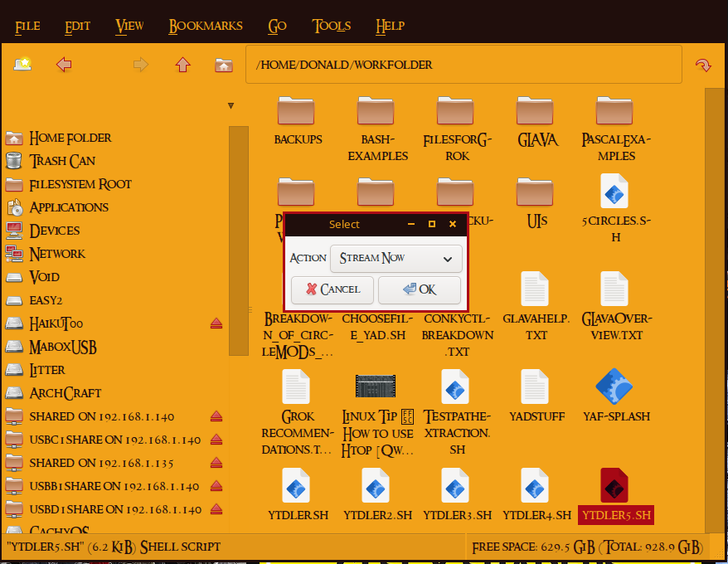Screen dimensions: 728x564
Task: Unmount Shared on 192.168.1.135
Action: coord(216,463)
